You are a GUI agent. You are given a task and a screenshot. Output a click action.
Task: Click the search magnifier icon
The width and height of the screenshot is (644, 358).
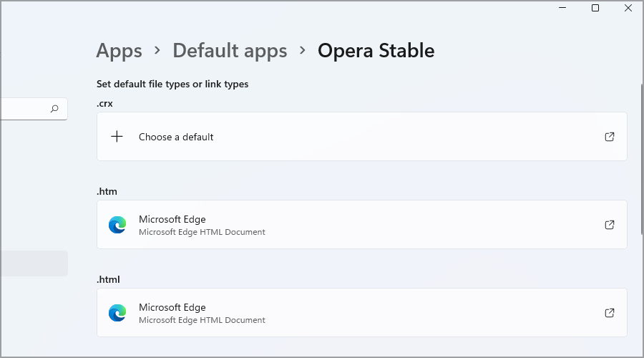(x=54, y=109)
